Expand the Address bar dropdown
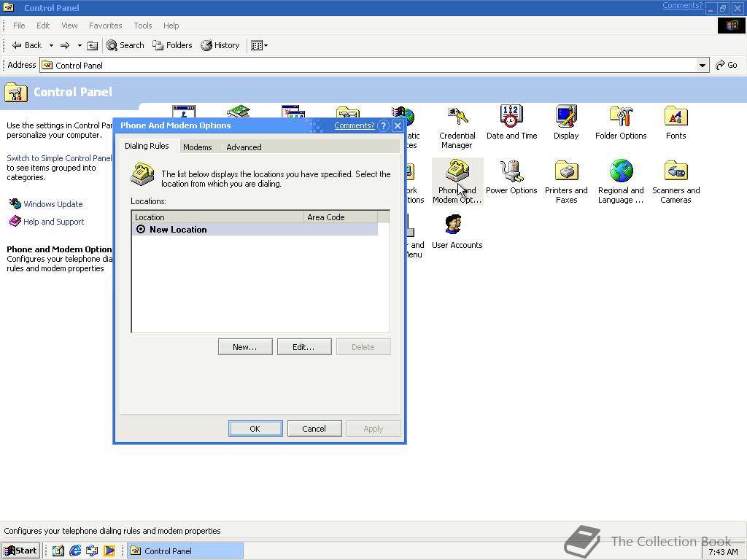Image resolution: width=747 pixels, height=560 pixels. pos(703,65)
